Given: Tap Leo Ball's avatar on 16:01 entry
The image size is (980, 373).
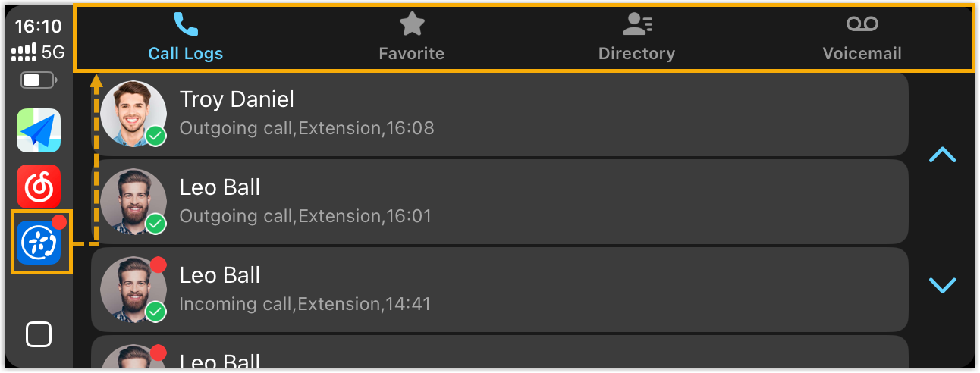Looking at the screenshot, I should pyautogui.click(x=133, y=202).
